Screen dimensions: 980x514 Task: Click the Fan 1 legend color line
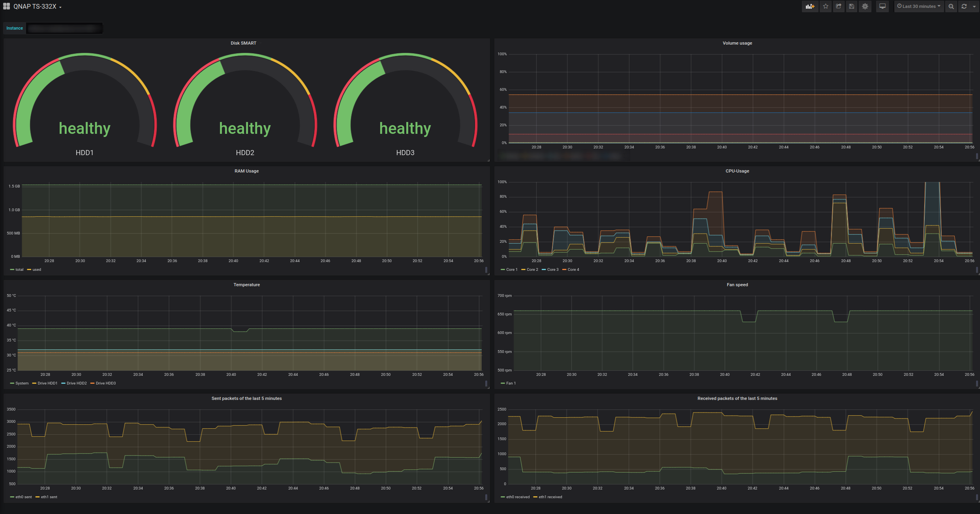click(503, 383)
